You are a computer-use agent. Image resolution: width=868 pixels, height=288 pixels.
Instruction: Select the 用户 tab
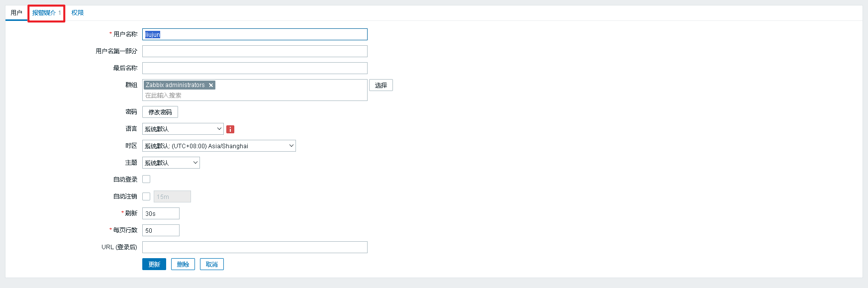[x=16, y=13]
